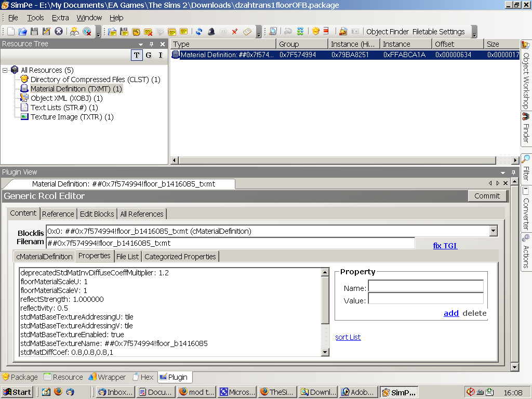Open the File List tab
532x399 pixels.
point(128,257)
